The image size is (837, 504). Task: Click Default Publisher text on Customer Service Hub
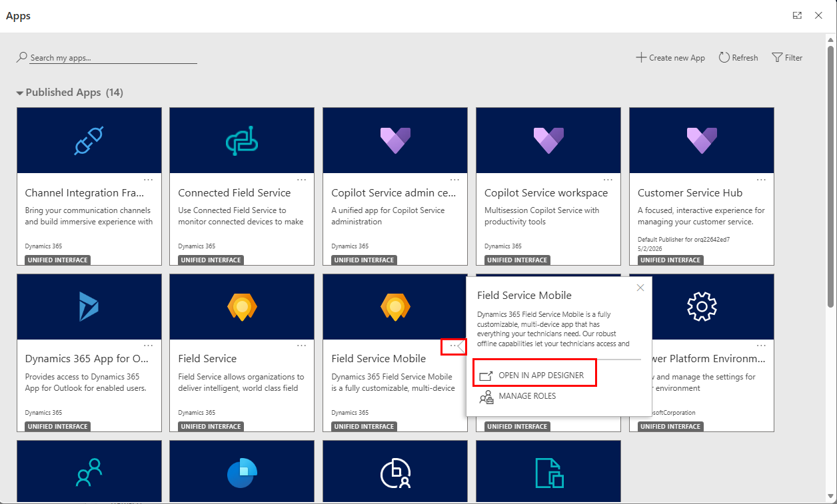pos(684,239)
